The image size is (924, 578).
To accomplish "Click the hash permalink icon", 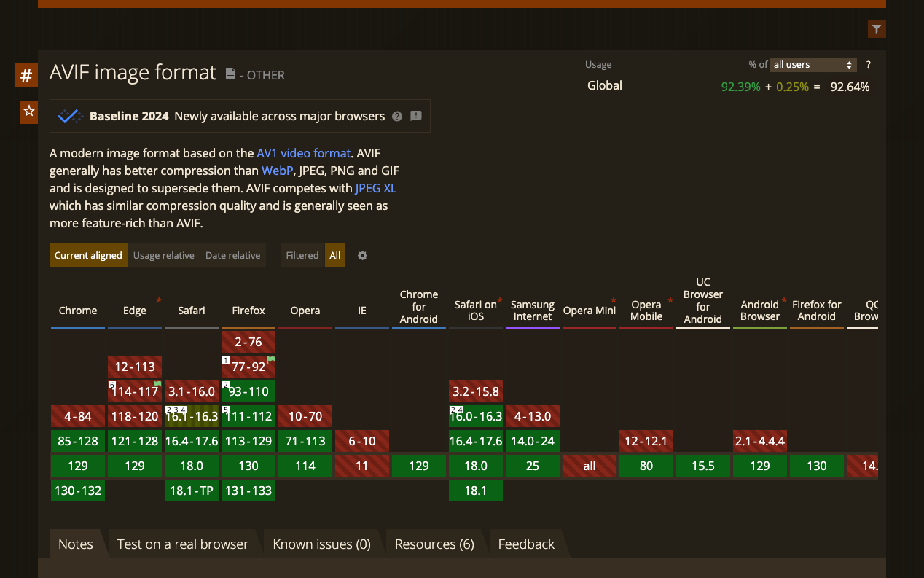I will [26, 75].
